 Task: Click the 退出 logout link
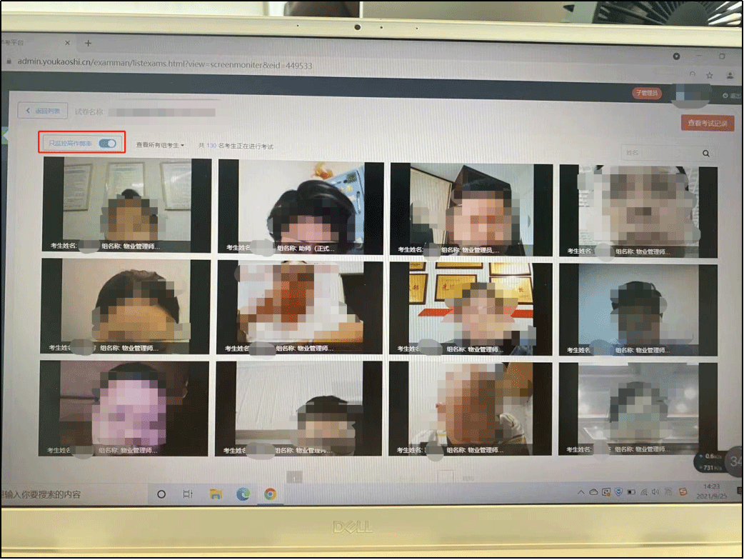tap(730, 95)
